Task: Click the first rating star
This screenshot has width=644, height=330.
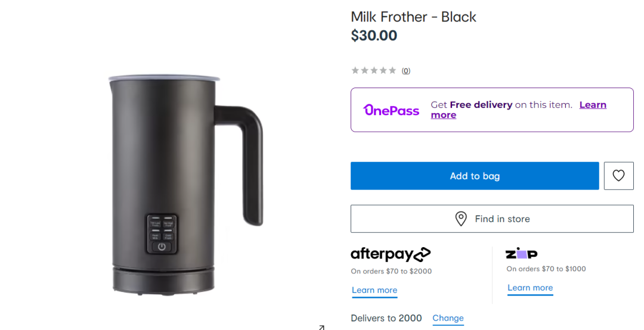Action: click(x=355, y=70)
